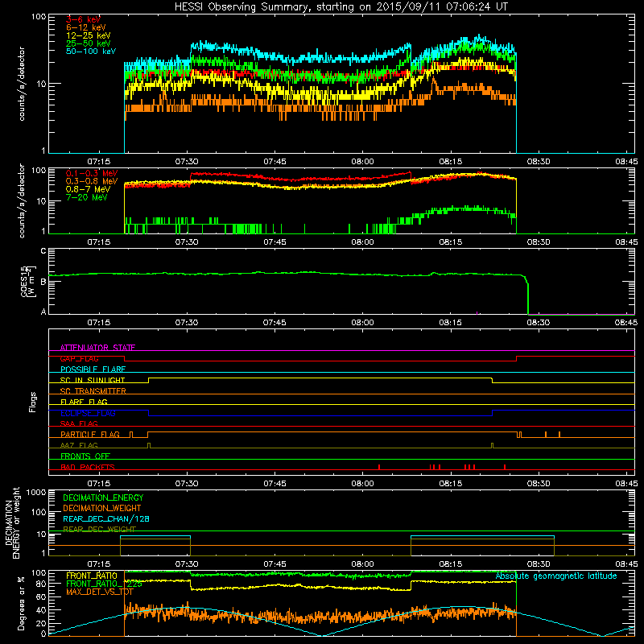Pick the cyan 50-100 keV legend label

click(91, 52)
